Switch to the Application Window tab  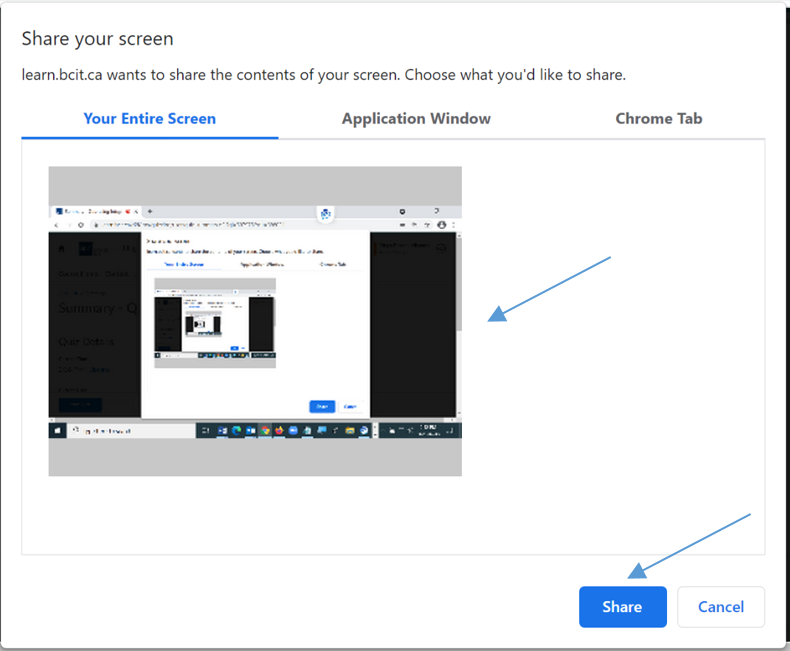pos(416,118)
